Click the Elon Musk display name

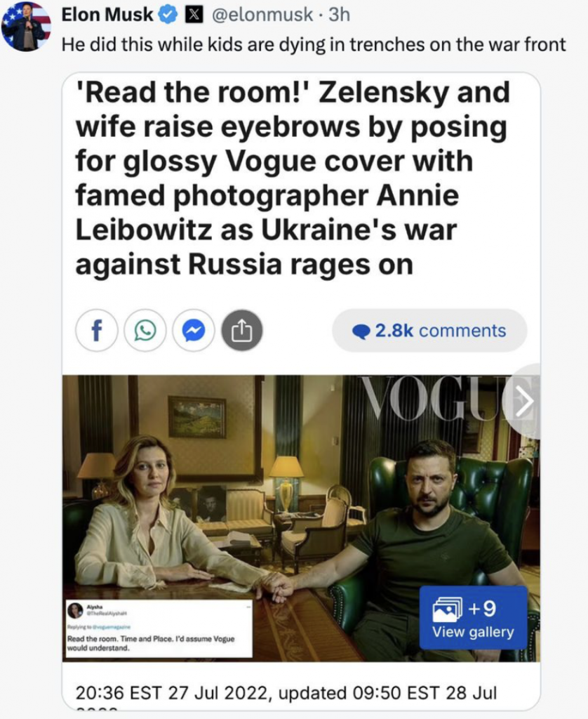coord(107,15)
